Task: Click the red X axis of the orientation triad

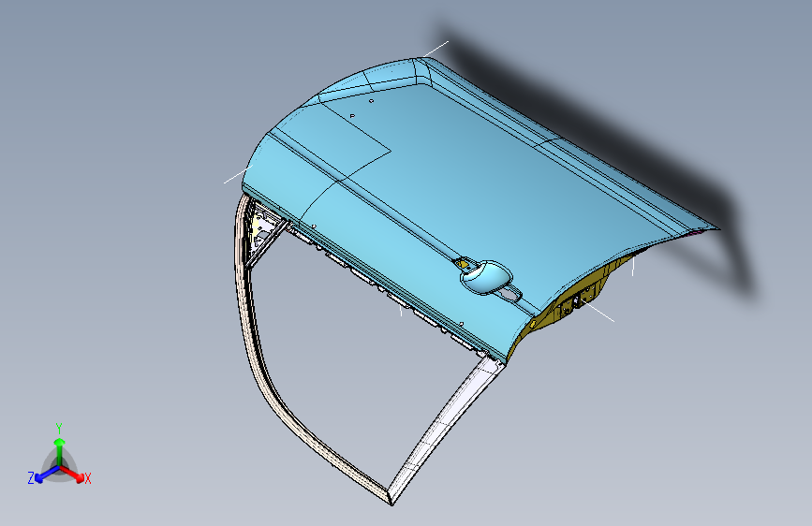Action: (x=74, y=474)
